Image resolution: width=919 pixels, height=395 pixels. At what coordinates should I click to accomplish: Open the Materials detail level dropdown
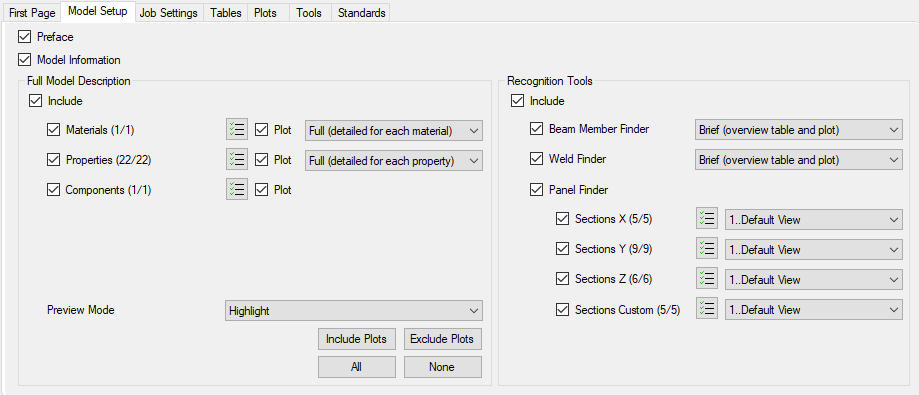pyautogui.click(x=394, y=131)
